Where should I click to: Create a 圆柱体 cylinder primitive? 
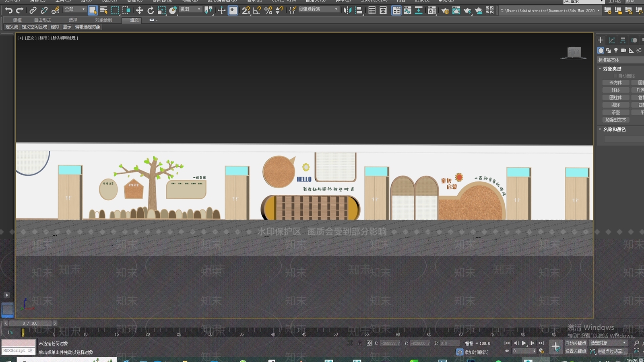coord(615,98)
